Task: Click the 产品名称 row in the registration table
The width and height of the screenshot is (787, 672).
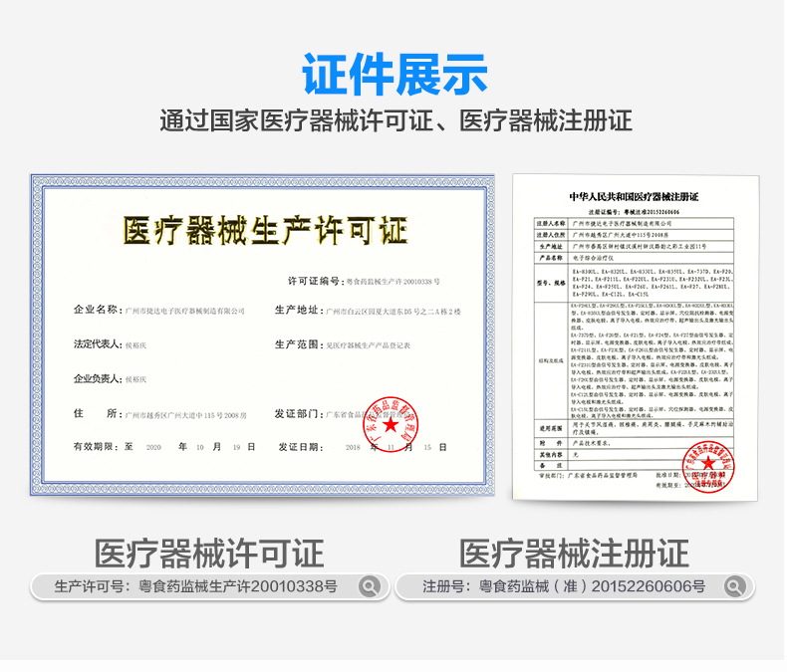Action: click(x=635, y=258)
